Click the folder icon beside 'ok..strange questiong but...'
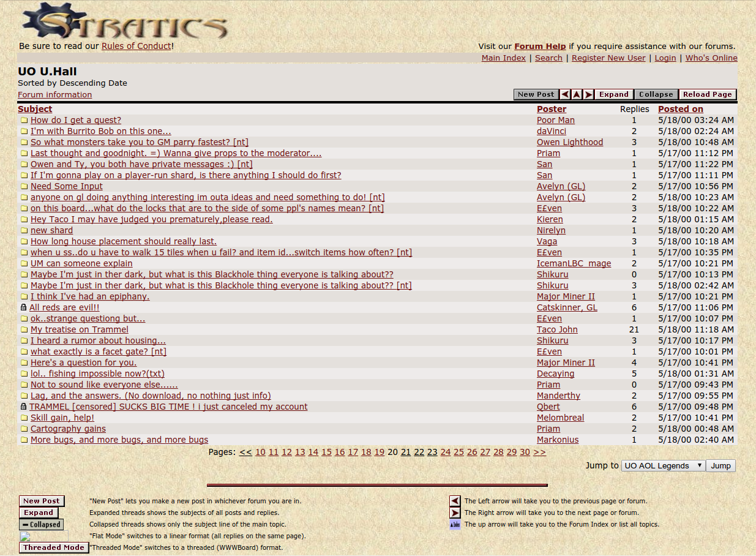This screenshot has width=756, height=556. [x=24, y=319]
